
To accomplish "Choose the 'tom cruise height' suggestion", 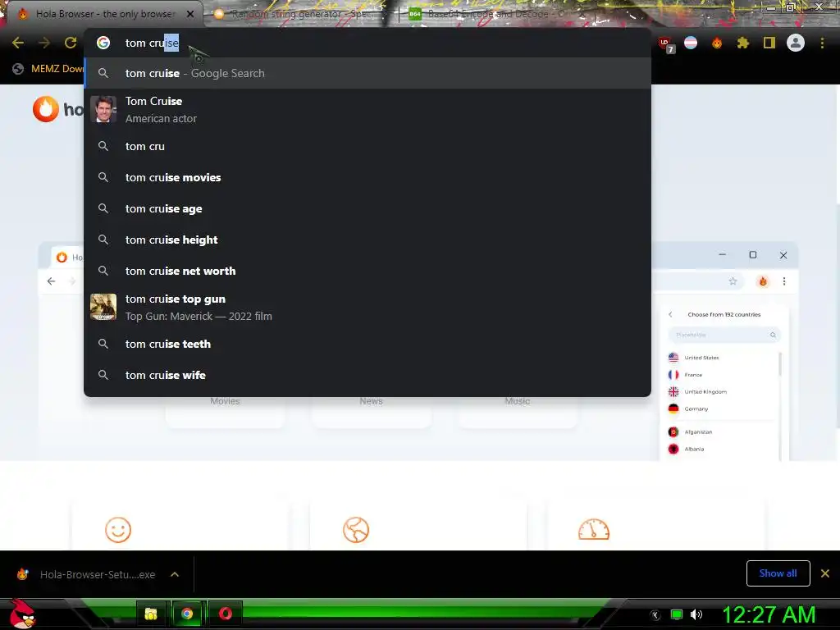I will (367, 240).
